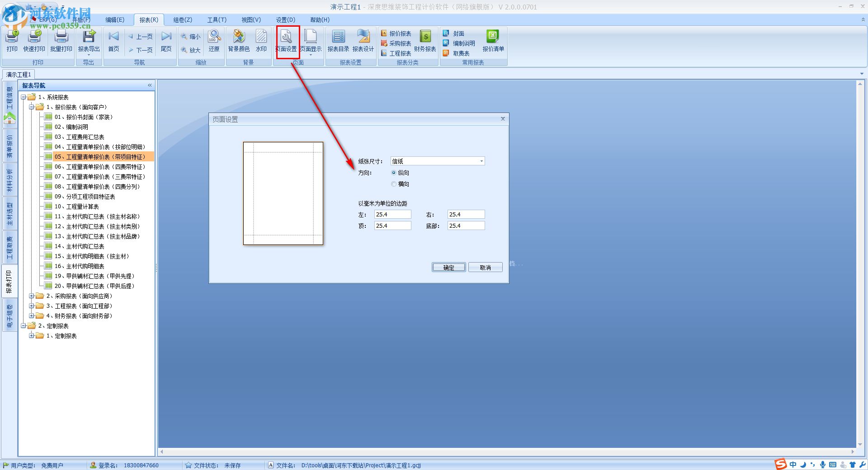This screenshot has width=868, height=470.
Task: Expand 1、定制报表 subfolder node
Action: pos(32,336)
